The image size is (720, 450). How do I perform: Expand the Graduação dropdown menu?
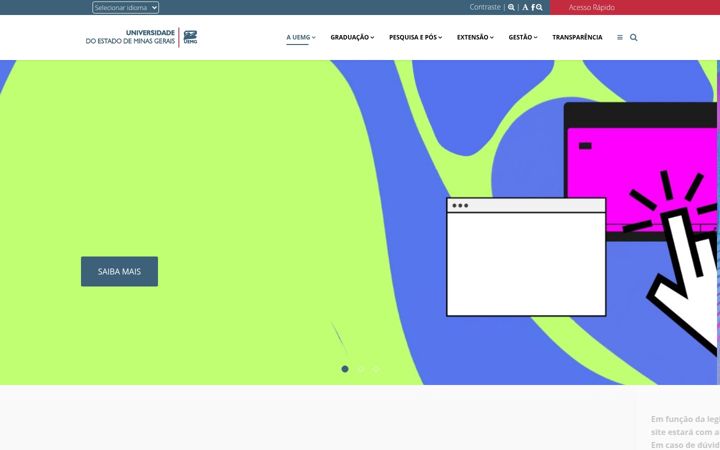[352, 37]
